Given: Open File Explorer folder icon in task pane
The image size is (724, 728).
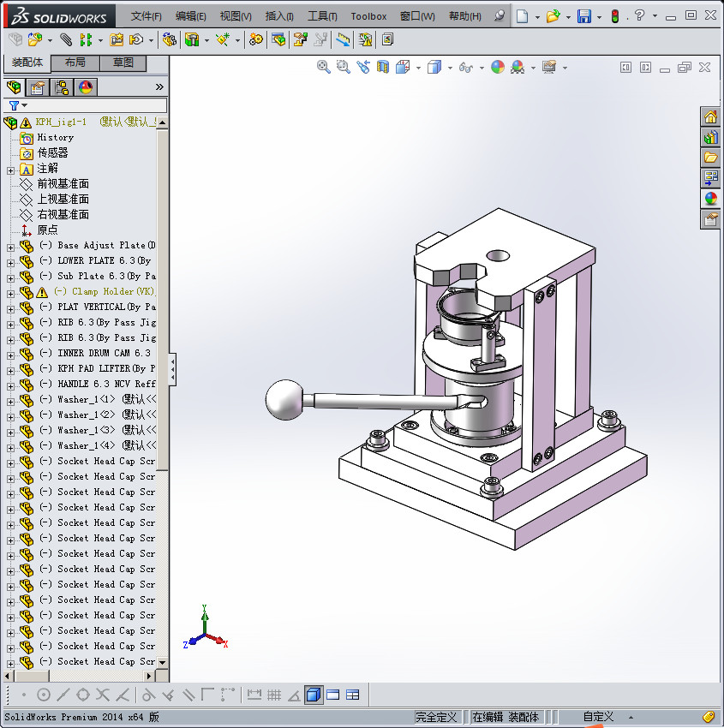Looking at the screenshot, I should 710,158.
